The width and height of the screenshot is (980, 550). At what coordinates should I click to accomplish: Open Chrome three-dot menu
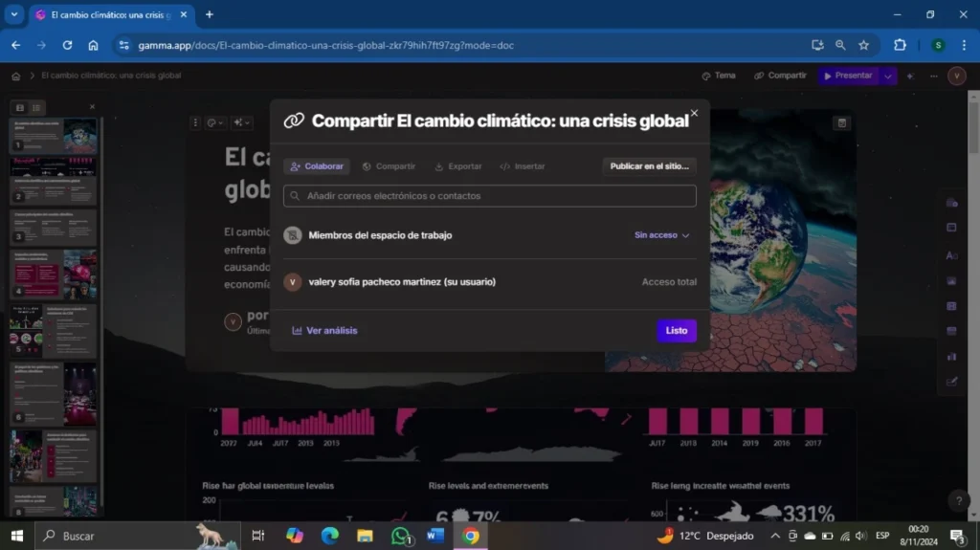964,45
